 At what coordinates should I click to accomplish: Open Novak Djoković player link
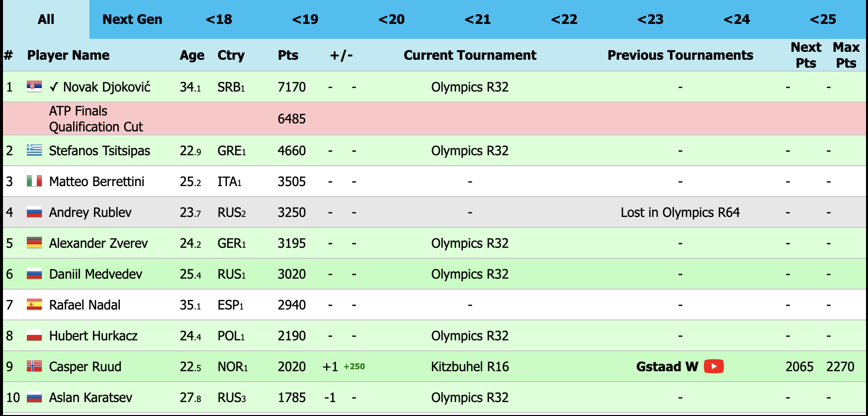pyautogui.click(x=106, y=87)
